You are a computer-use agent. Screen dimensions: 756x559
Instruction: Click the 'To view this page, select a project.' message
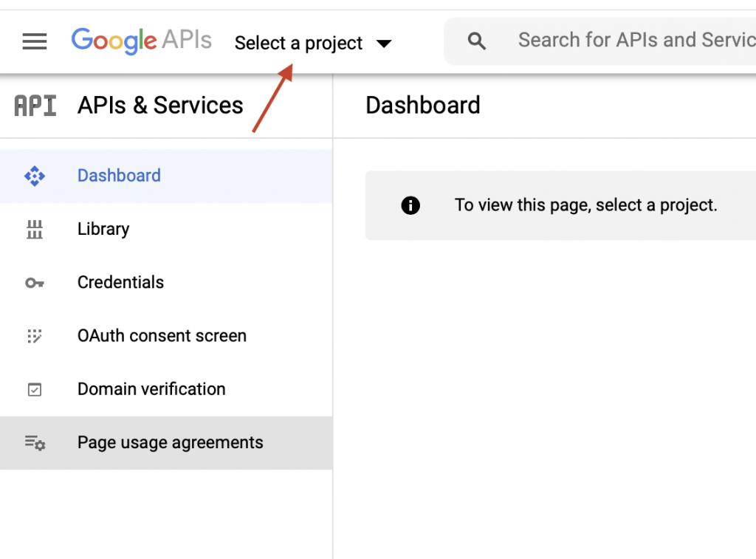pyautogui.click(x=585, y=205)
